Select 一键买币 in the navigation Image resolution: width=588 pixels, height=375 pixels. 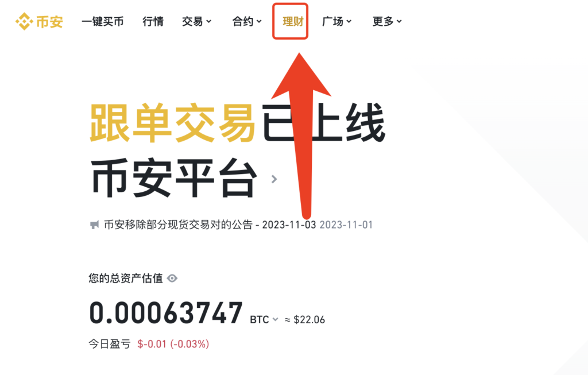(103, 21)
